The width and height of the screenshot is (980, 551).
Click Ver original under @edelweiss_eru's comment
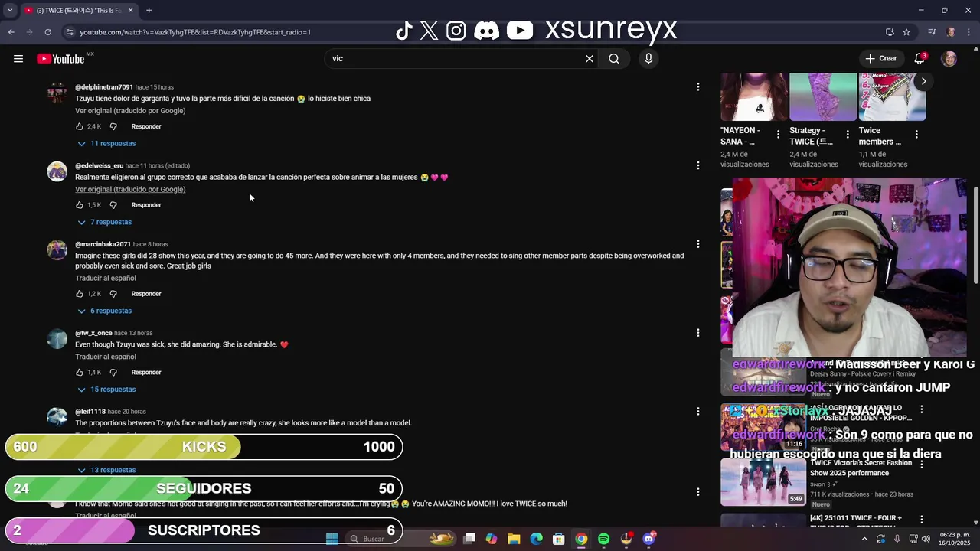(130, 189)
